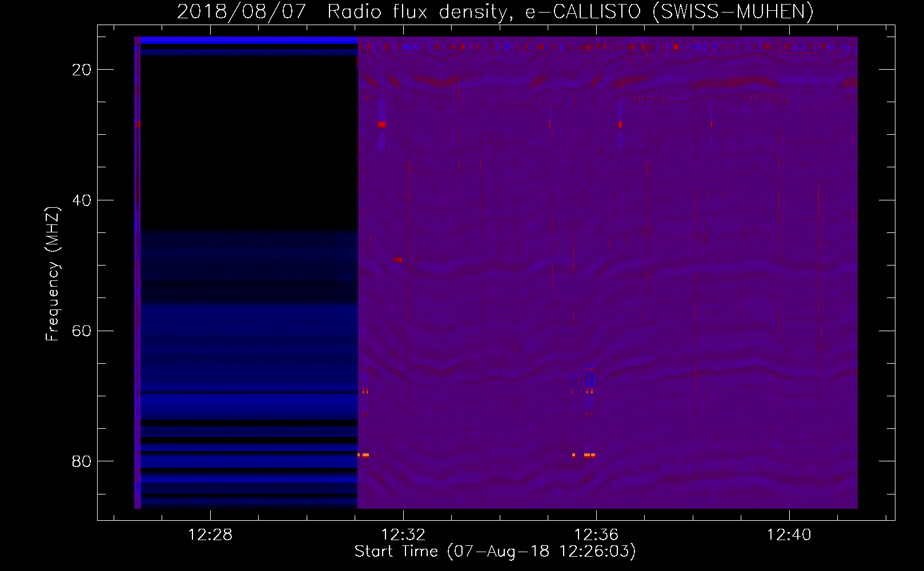Click the '60' frequency tick label

[82, 331]
